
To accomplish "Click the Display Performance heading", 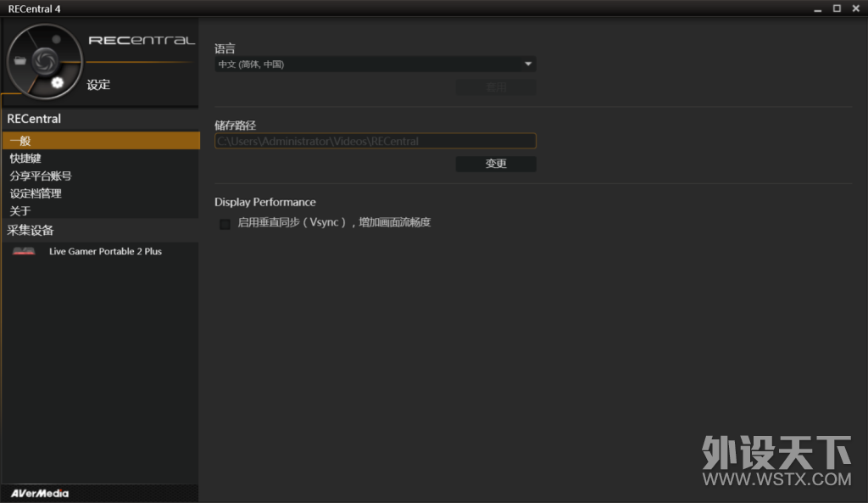I will pos(265,202).
